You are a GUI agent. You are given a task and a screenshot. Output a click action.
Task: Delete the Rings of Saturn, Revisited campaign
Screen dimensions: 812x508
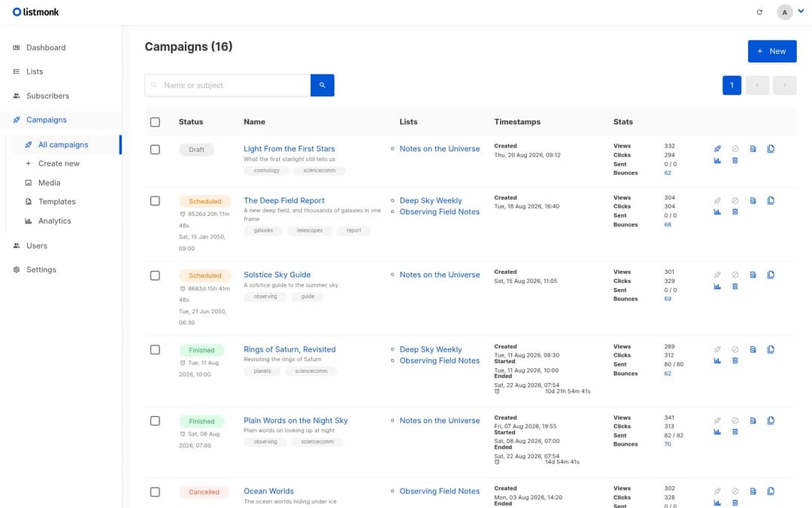[x=735, y=360]
